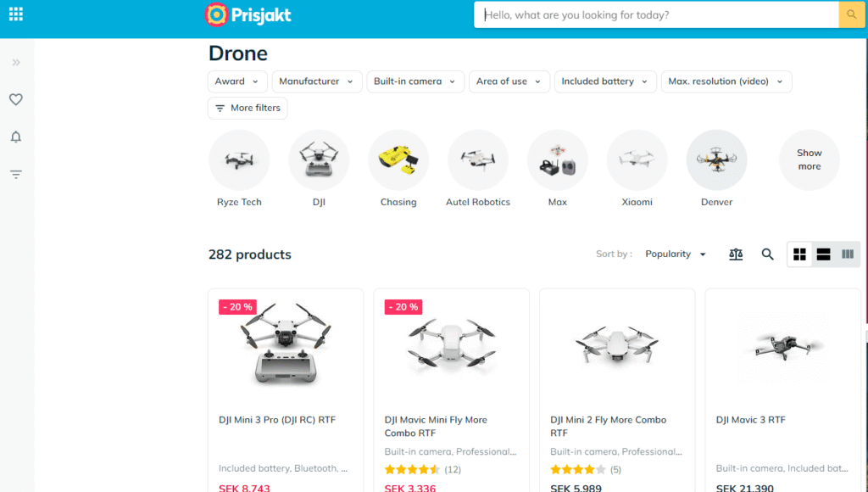Open price alerts bell icon
Image resolution: width=868 pixels, height=492 pixels.
(x=16, y=137)
